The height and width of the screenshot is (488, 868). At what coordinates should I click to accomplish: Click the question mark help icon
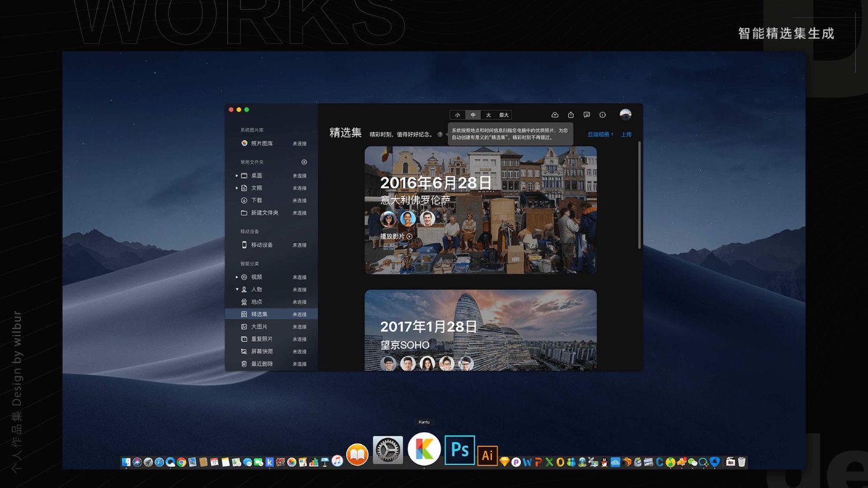(440, 134)
